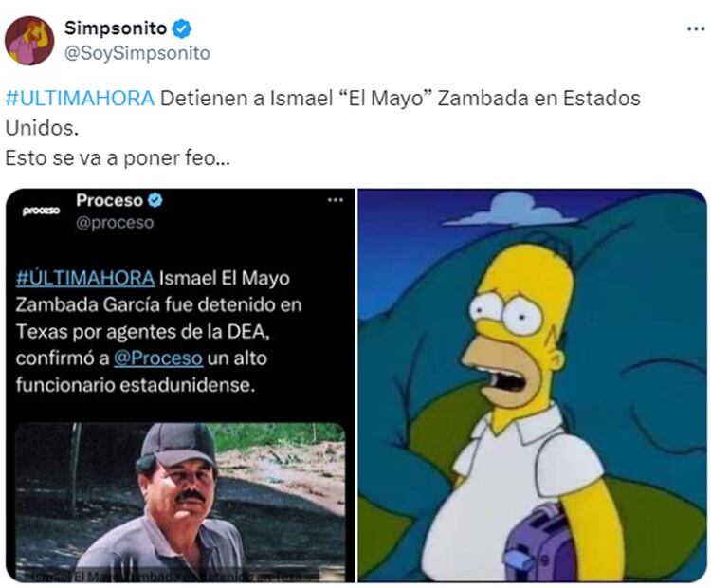Click the #ULTIMAHORA hashtag in tweet text
Image resolution: width=711 pixels, height=588 pixels.
[x=80, y=99]
